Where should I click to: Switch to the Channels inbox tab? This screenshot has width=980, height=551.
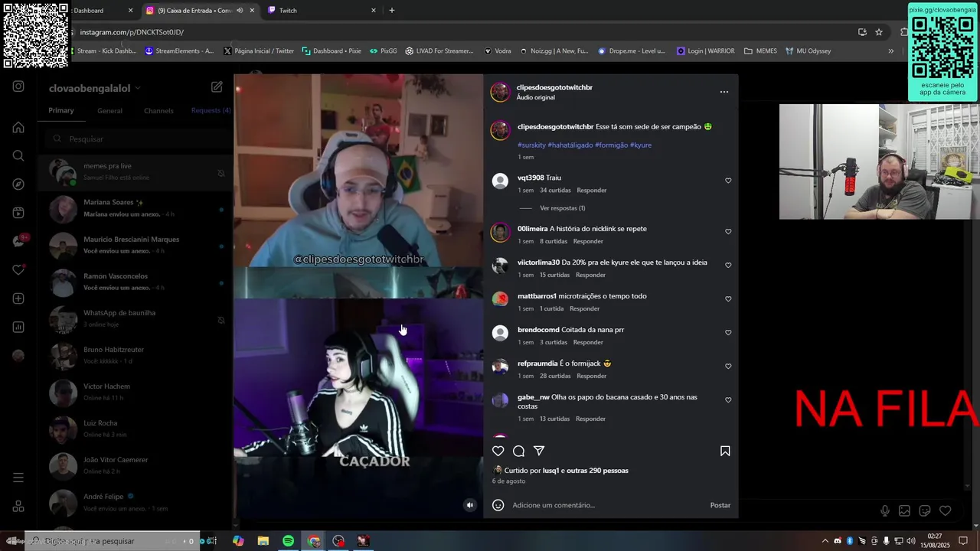tap(158, 111)
